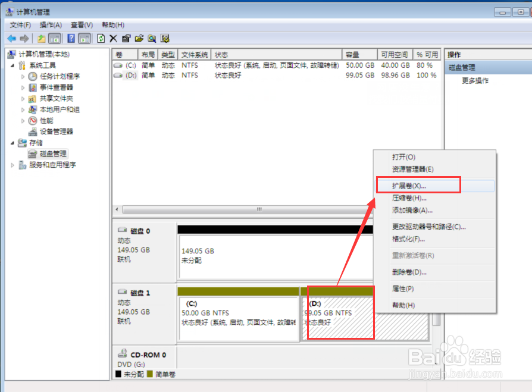The image size is (532, 392).
Task: Open the blue Help question mark icon
Action: tap(71, 38)
